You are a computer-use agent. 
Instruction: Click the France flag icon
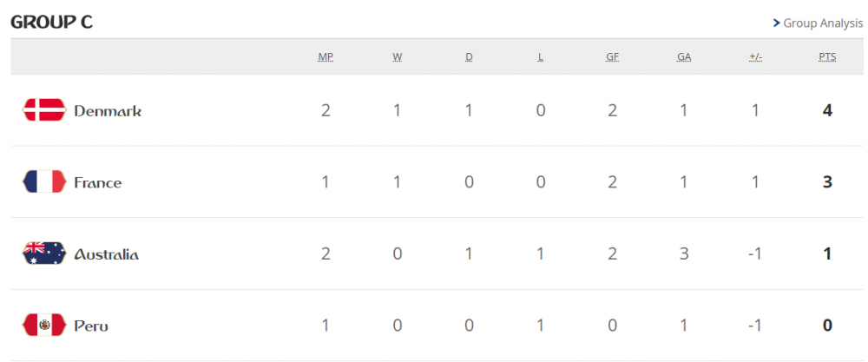[x=43, y=182]
